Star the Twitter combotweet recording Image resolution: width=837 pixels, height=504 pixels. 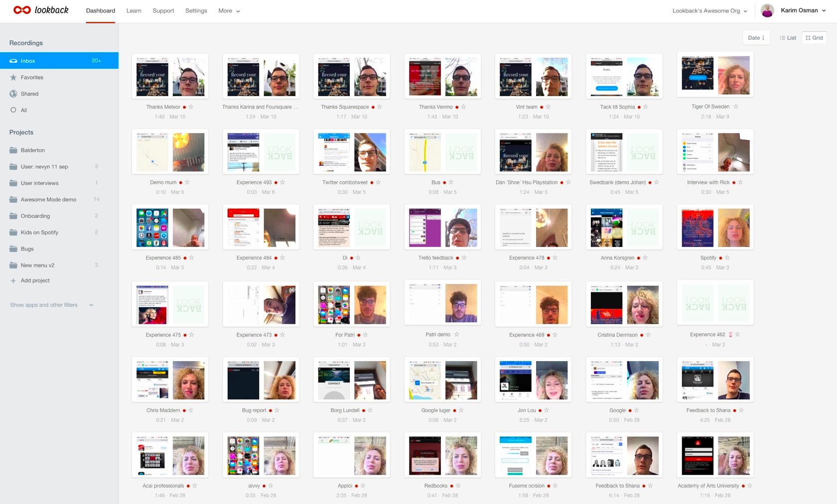tap(378, 182)
